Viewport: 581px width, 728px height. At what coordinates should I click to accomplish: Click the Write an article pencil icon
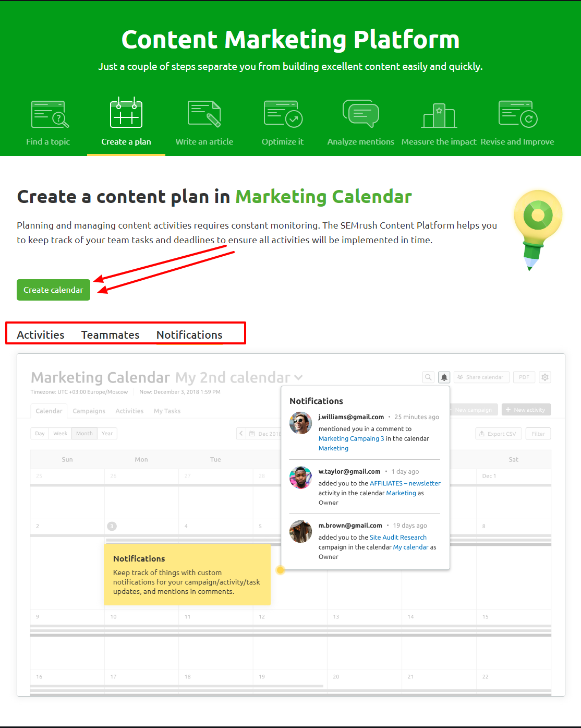point(204,114)
